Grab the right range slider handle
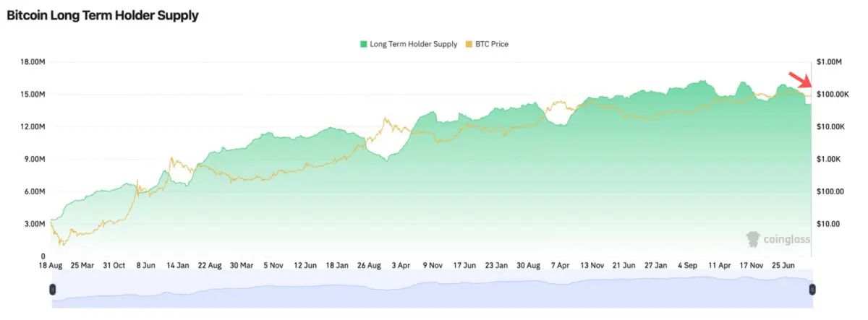868x320 pixels. [x=812, y=290]
